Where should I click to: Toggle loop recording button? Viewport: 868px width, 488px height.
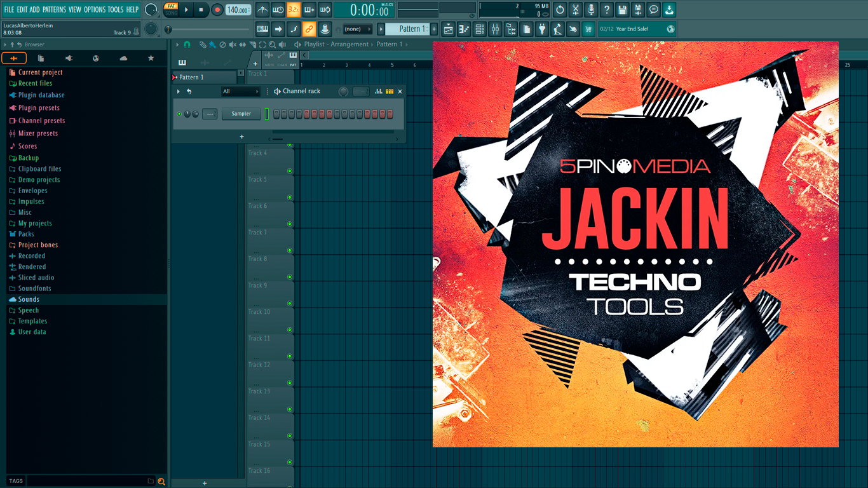point(325,10)
